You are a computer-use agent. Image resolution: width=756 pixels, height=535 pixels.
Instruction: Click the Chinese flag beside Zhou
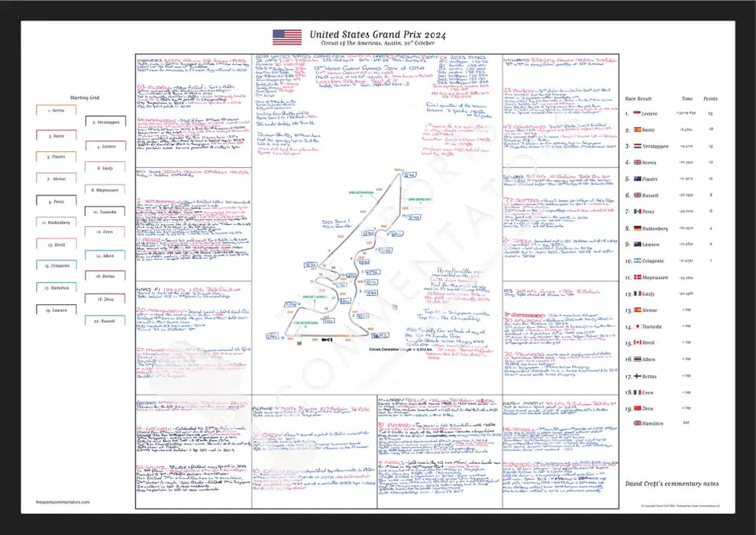click(x=636, y=409)
